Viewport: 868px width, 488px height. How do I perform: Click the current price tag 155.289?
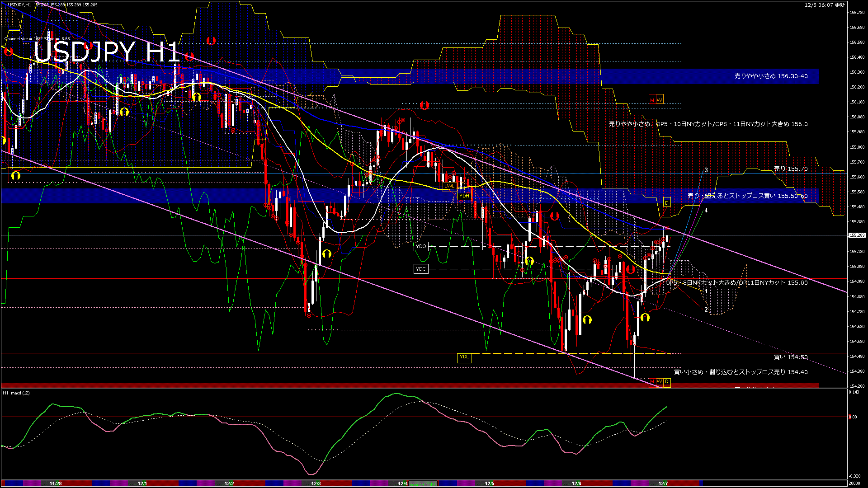coord(857,235)
